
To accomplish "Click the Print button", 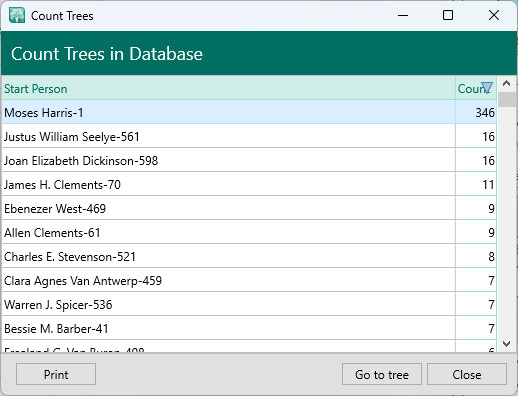I will point(56,374).
